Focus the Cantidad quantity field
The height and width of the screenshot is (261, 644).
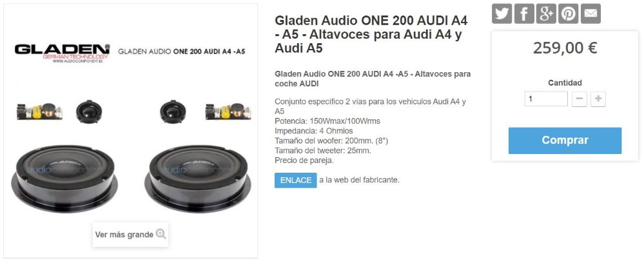[546, 99]
